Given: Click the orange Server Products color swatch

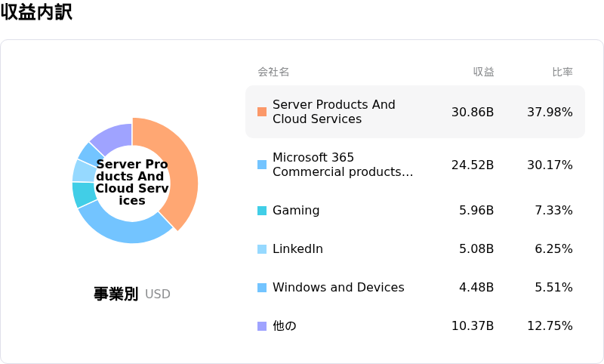Looking at the screenshot, I should (x=262, y=112).
